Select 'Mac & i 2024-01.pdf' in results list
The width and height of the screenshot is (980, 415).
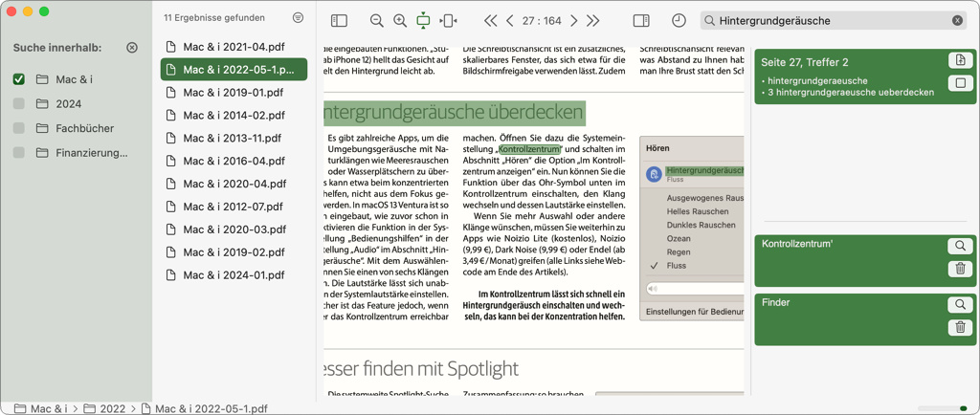[x=233, y=274]
